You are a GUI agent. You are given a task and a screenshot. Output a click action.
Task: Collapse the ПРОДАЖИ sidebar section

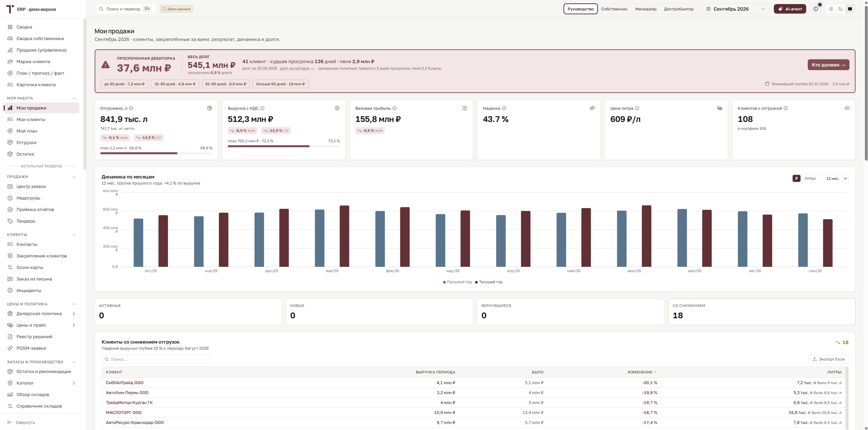point(74,177)
